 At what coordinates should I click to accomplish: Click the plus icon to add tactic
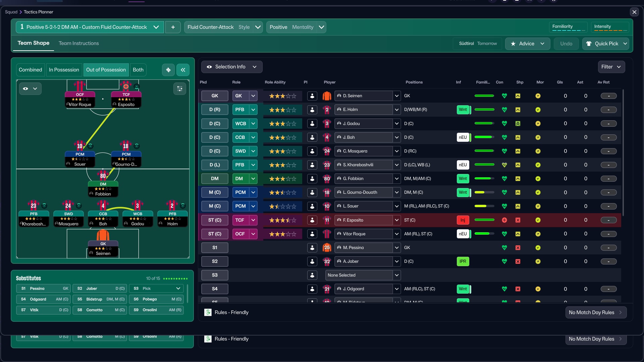pos(173,27)
